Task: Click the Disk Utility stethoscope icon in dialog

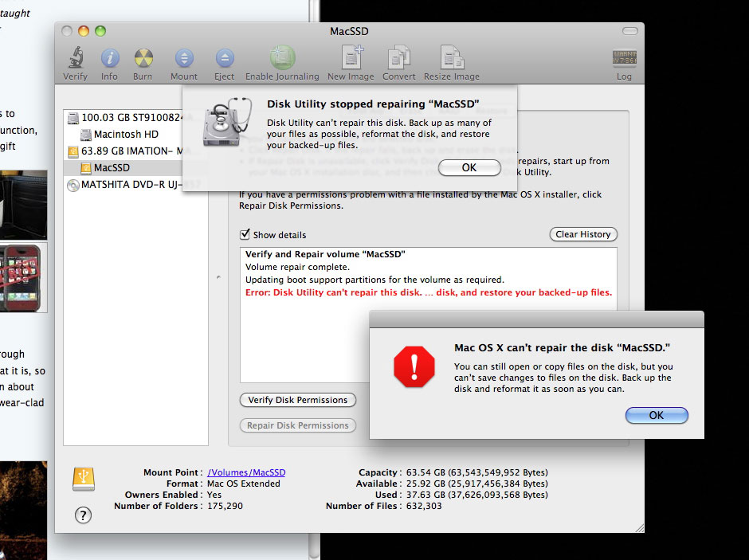Action: [226, 122]
